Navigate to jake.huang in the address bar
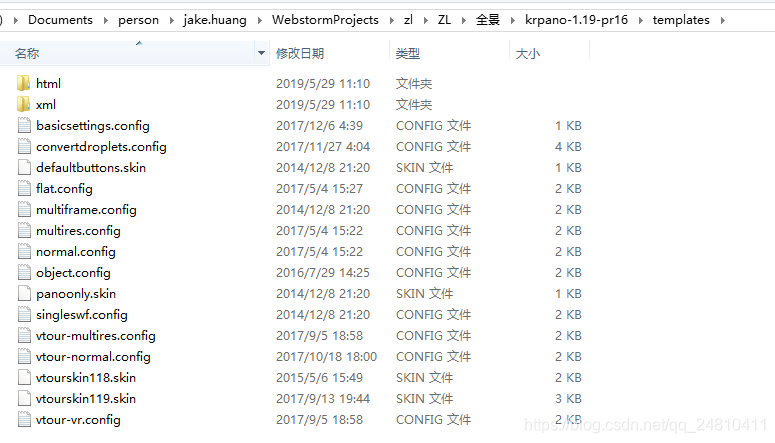775x443 pixels. click(x=215, y=20)
